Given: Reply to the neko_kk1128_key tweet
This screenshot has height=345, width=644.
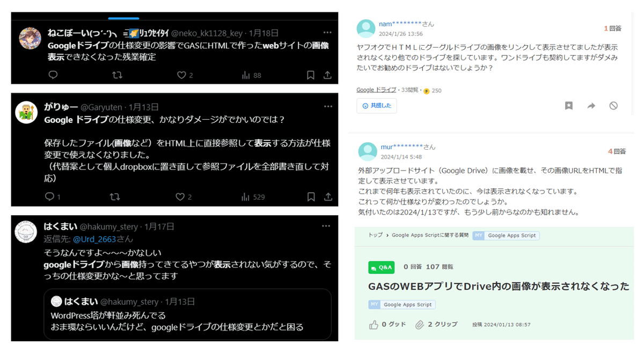Looking at the screenshot, I should [x=53, y=75].
